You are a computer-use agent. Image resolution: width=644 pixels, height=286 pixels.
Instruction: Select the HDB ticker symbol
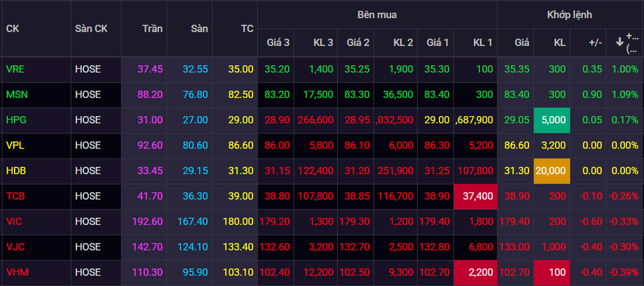pos(16,171)
